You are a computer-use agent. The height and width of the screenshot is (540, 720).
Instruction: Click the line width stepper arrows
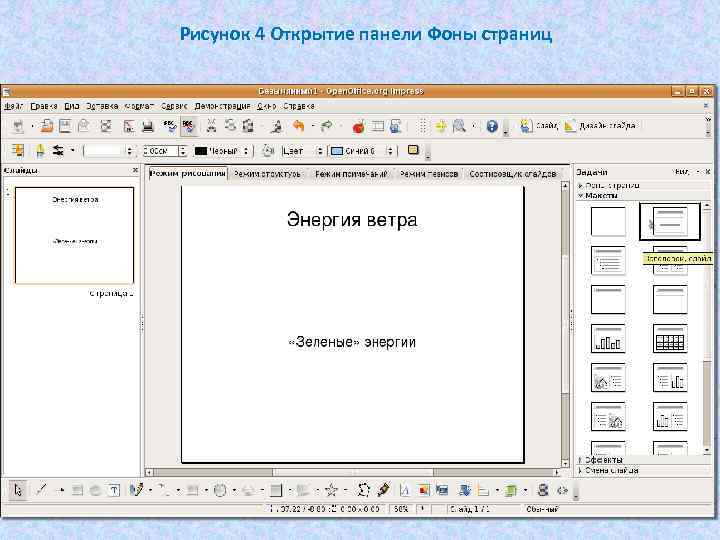pyautogui.click(x=183, y=151)
